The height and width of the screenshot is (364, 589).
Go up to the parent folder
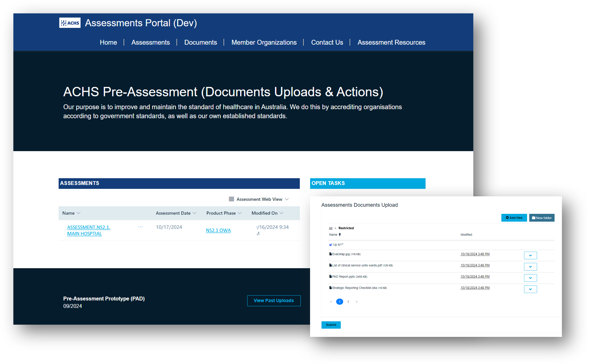336,245
